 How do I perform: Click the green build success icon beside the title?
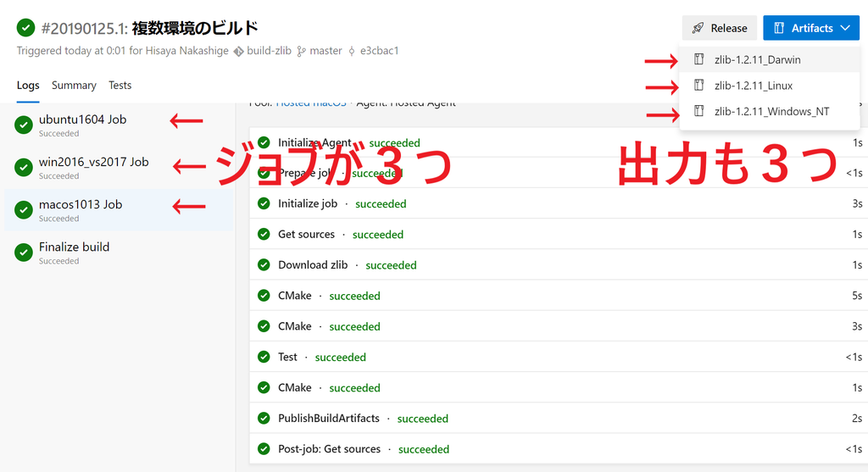pyautogui.click(x=25, y=28)
